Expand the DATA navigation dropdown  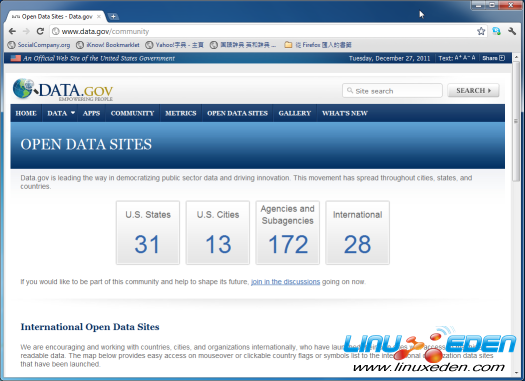tap(61, 113)
